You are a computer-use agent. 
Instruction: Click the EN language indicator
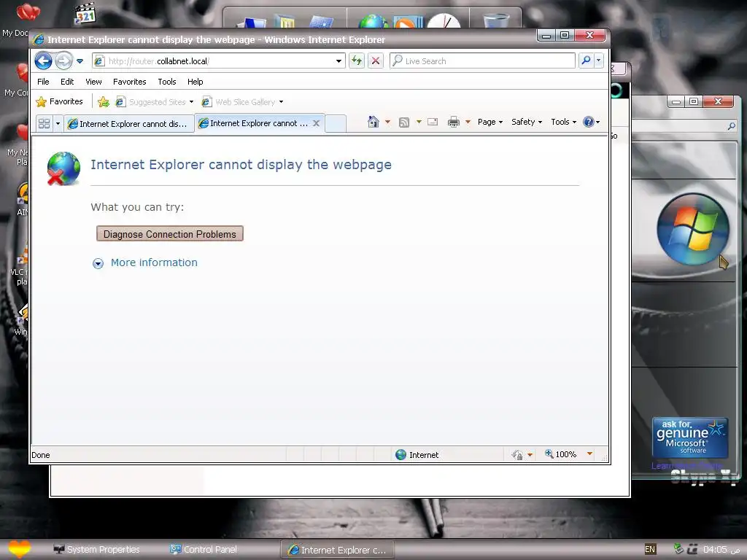click(x=650, y=549)
